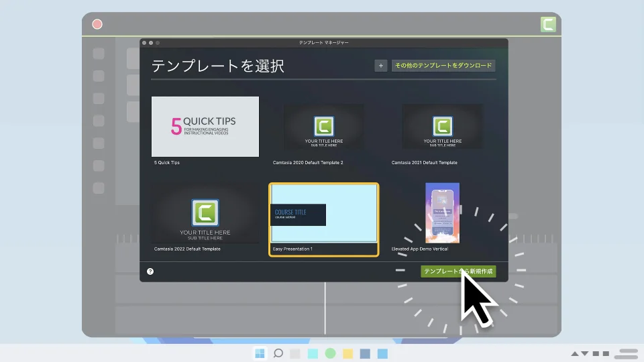644x362 pixels.
Task: Click the red record button in background window
Action: 97,24
